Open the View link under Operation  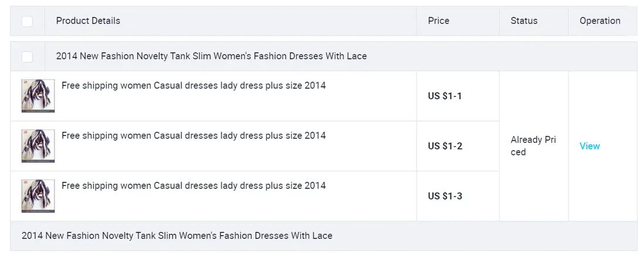[x=589, y=146]
